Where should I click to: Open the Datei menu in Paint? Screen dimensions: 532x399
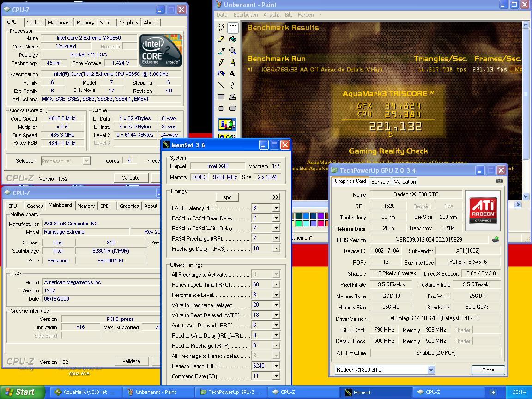(222, 15)
